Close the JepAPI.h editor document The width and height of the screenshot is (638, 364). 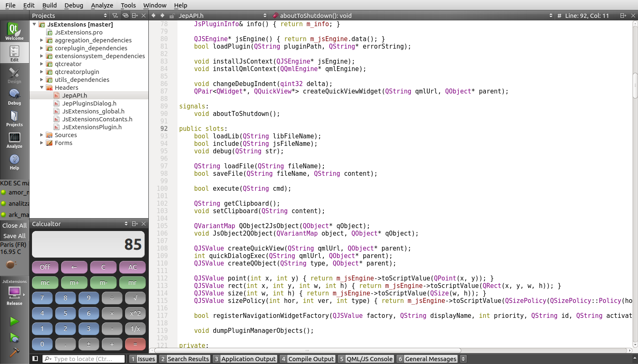tap(633, 15)
